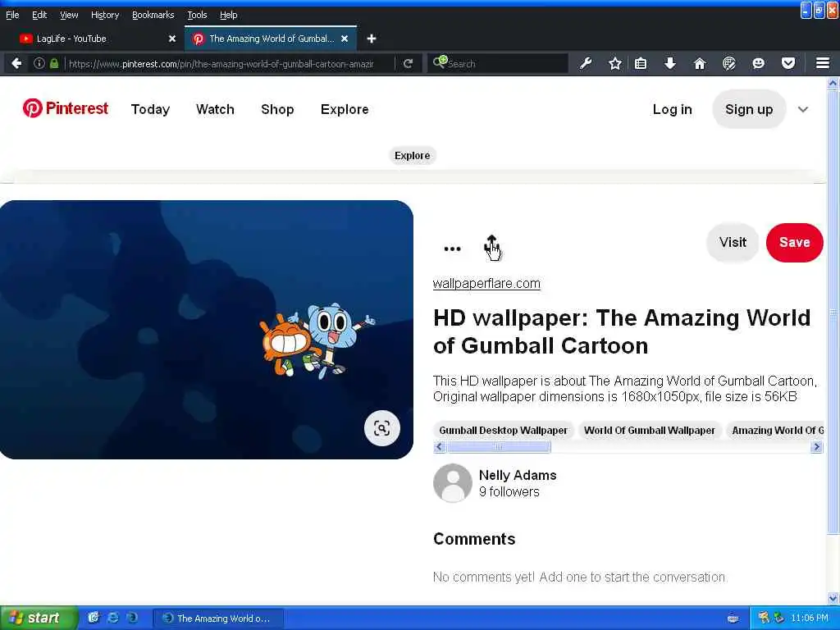Open the browser hamburger menu
The image size is (840, 630).
[823, 63]
